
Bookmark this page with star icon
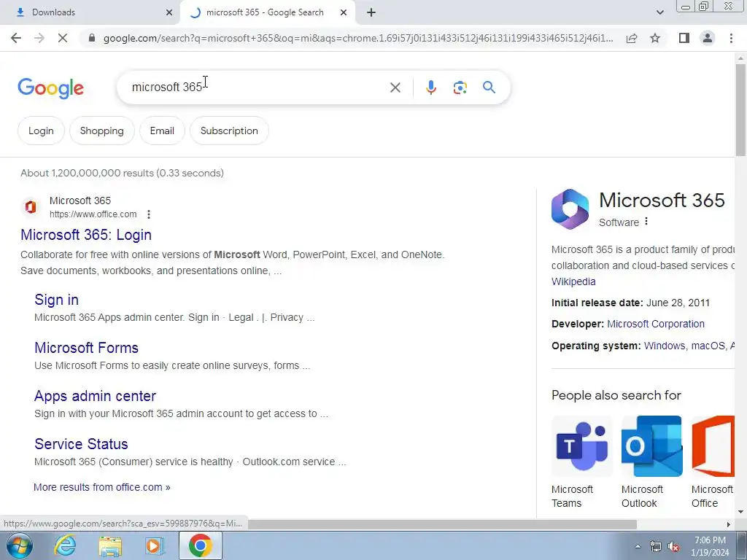tap(655, 38)
